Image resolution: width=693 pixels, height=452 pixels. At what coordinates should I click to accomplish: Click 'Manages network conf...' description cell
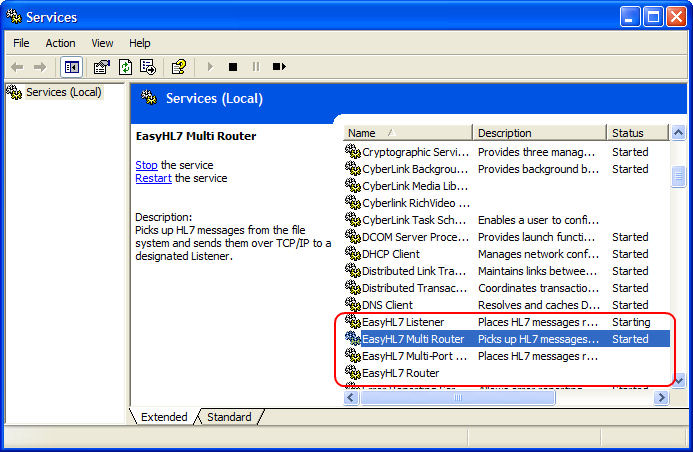(538, 254)
